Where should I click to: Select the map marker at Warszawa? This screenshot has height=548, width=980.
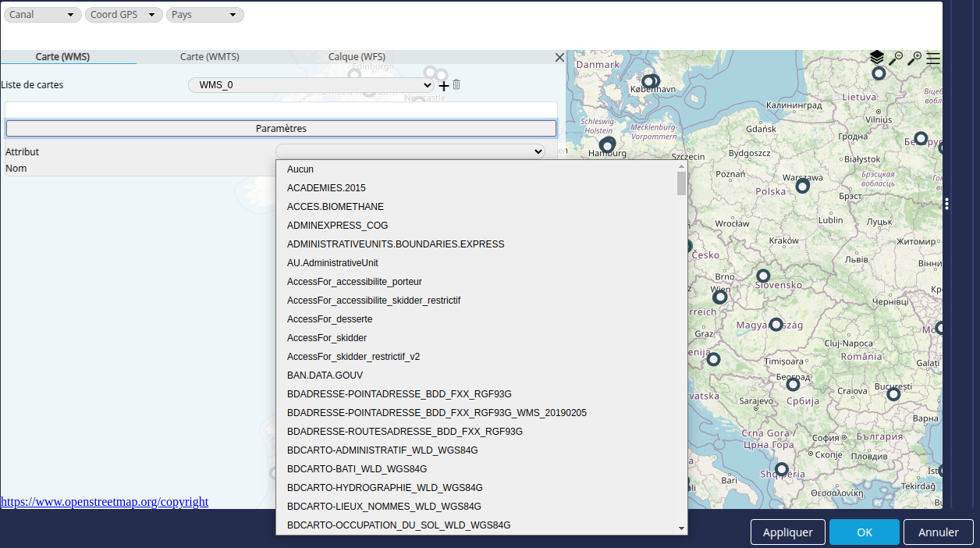click(802, 186)
